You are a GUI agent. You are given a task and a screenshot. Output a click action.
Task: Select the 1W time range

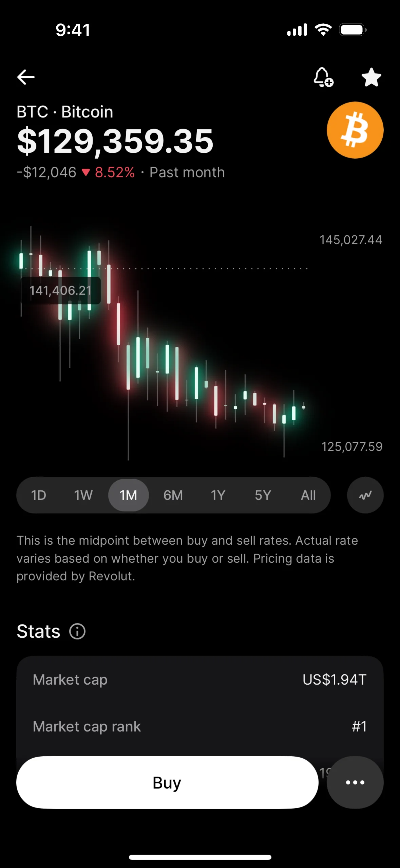click(x=83, y=495)
